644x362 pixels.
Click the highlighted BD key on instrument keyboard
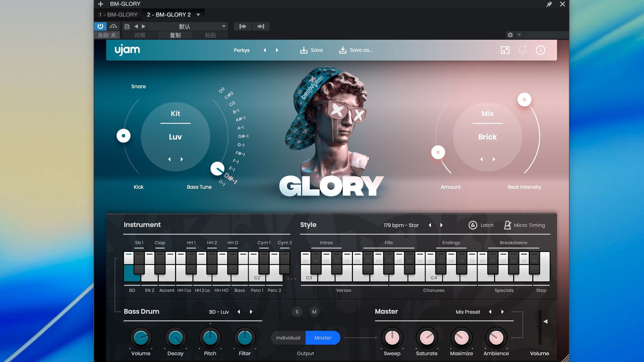coord(132,273)
